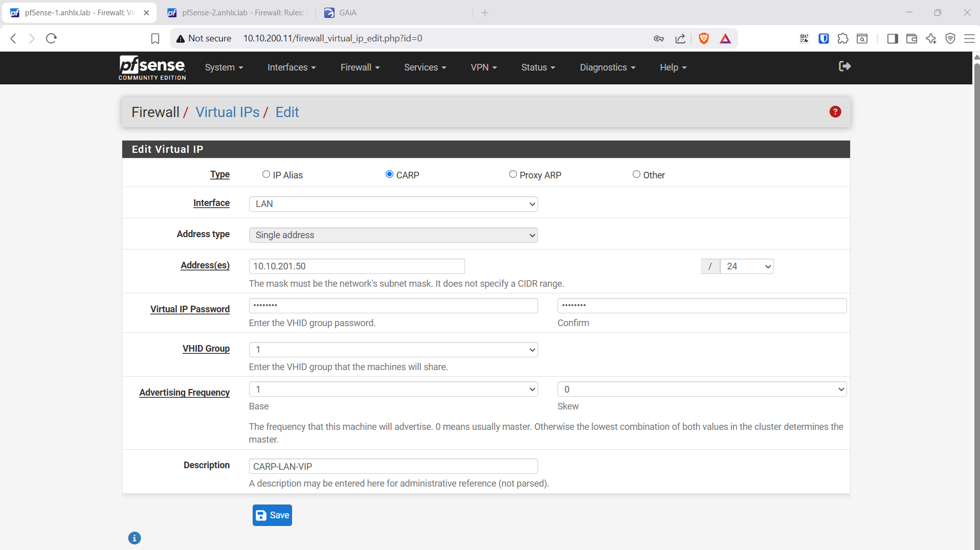Screen dimensions: 980x550
Task: Expand the Help menu
Action: click(x=673, y=67)
